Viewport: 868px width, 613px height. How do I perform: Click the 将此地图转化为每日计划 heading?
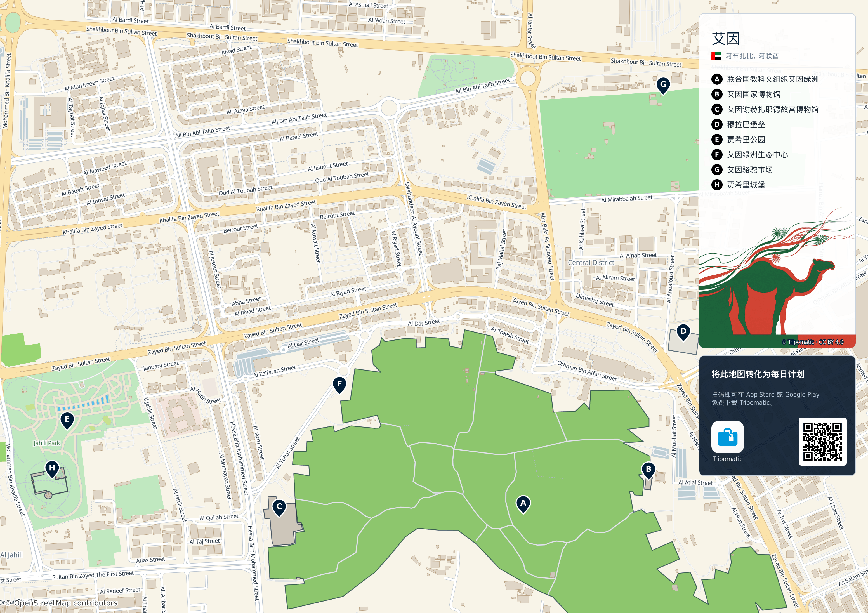point(758,374)
